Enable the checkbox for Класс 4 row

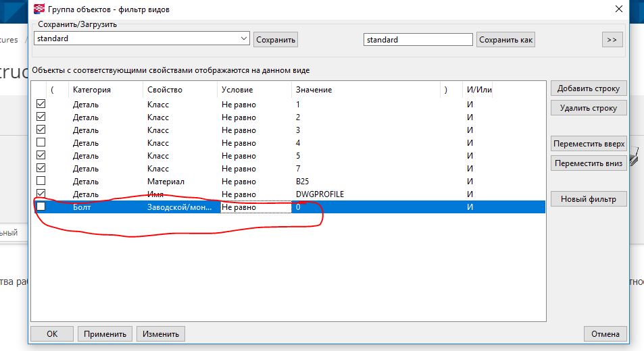pos(41,143)
